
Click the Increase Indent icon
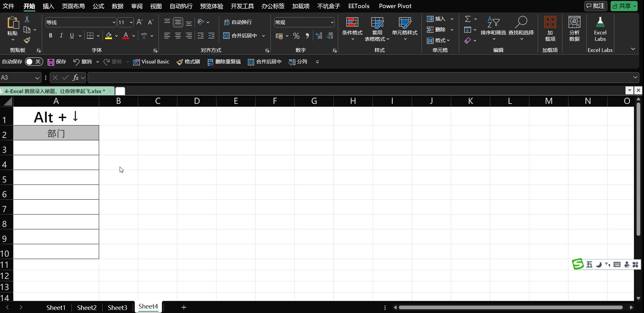pyautogui.click(x=211, y=35)
